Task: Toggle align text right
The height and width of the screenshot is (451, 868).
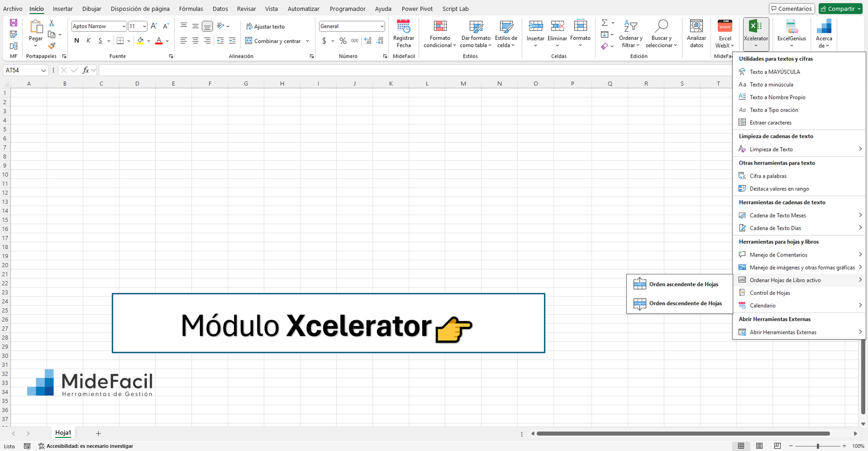Action: click(207, 41)
